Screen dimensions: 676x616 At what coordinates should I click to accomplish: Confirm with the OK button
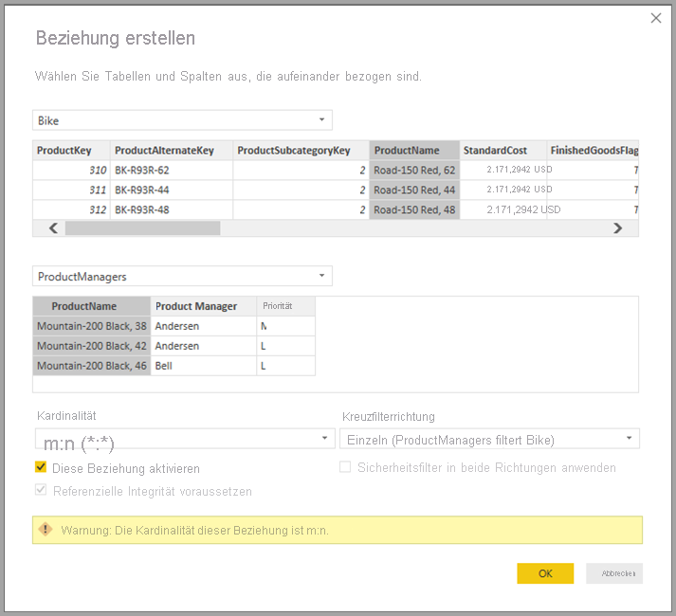(x=545, y=573)
